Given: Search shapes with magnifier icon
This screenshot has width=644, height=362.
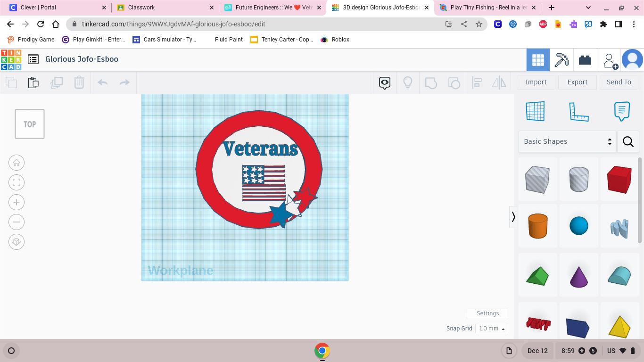Looking at the screenshot, I should pos(628,141).
